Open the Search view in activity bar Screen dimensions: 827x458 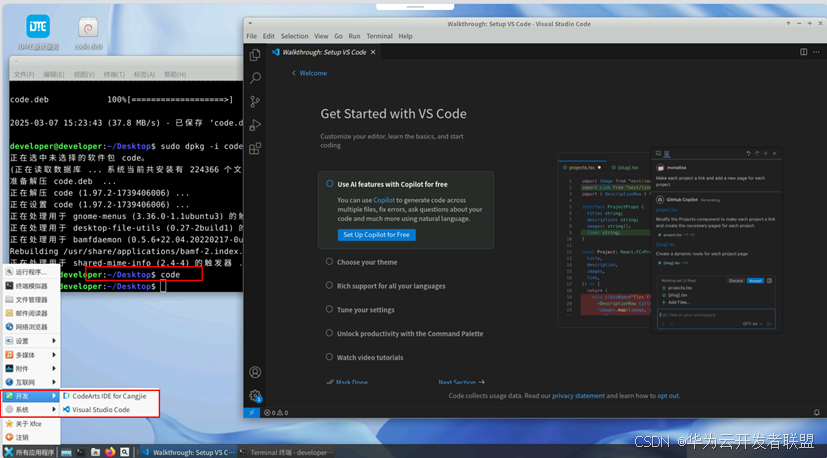(255, 78)
